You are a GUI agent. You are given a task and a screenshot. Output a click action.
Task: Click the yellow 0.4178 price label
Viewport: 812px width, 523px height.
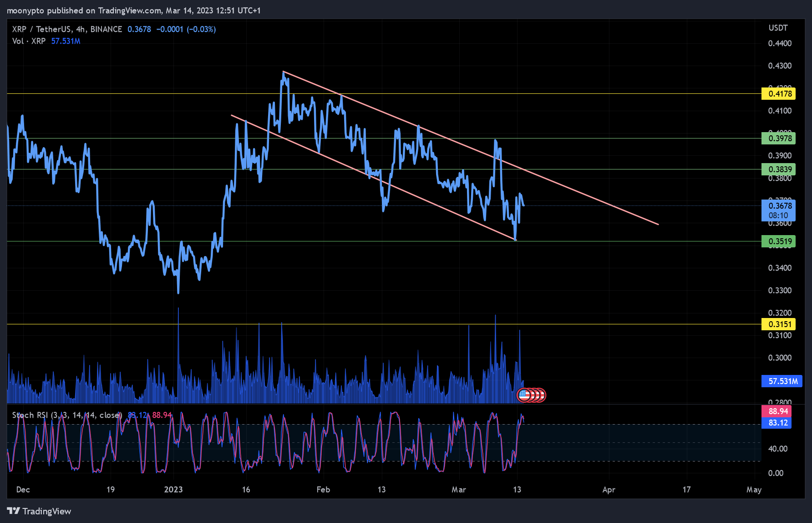[778, 94]
